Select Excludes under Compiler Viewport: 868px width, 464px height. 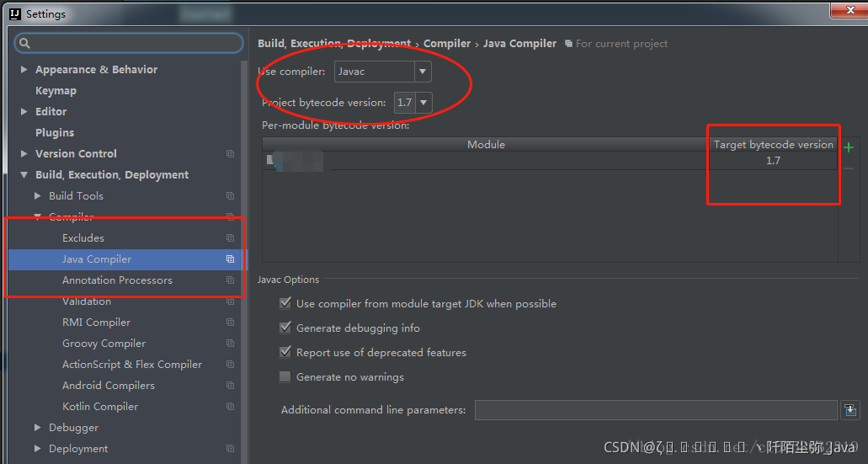[x=83, y=238]
